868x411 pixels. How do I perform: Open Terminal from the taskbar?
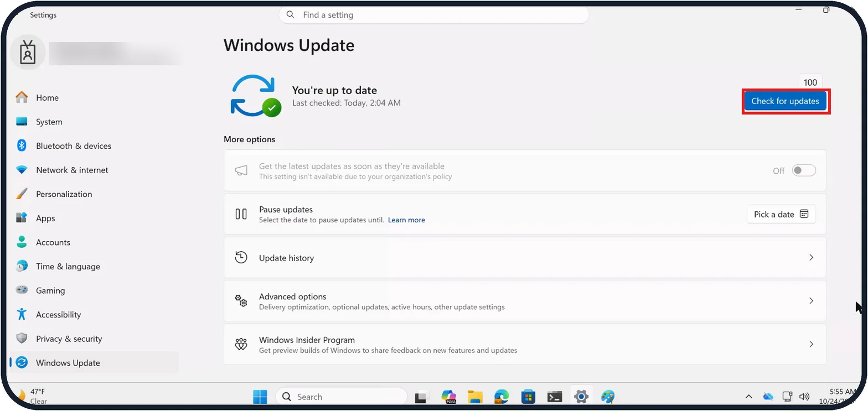tap(555, 397)
